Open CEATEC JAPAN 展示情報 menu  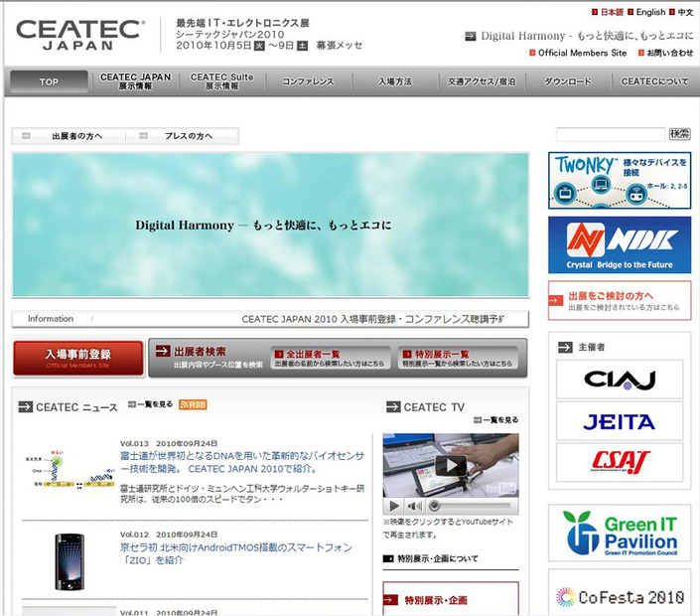[x=135, y=81]
